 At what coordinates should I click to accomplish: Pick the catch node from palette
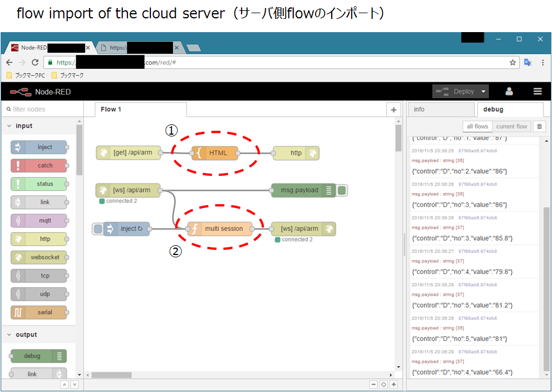click(38, 166)
